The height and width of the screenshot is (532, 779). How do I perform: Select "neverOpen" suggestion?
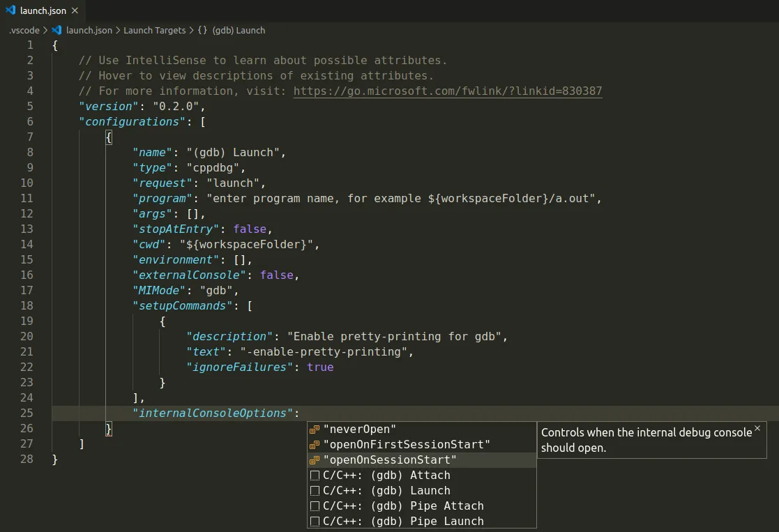coord(422,430)
